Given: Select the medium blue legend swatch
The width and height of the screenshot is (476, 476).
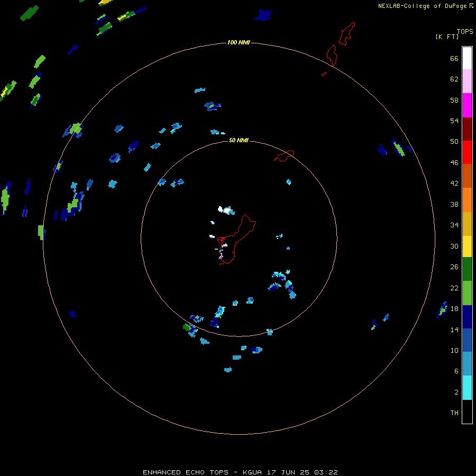Looking at the screenshot, I should [467, 340].
